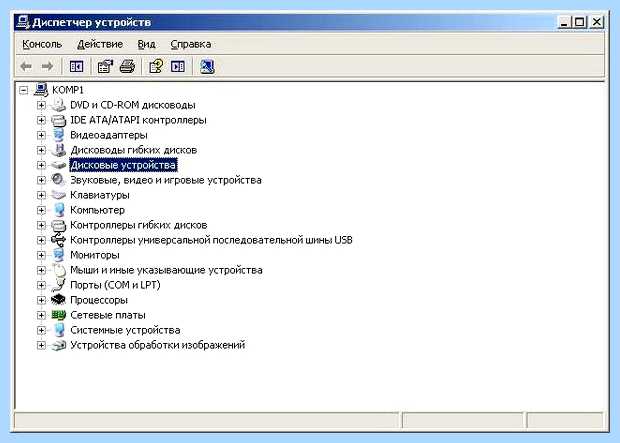Select Системные устройства label

pos(125,330)
